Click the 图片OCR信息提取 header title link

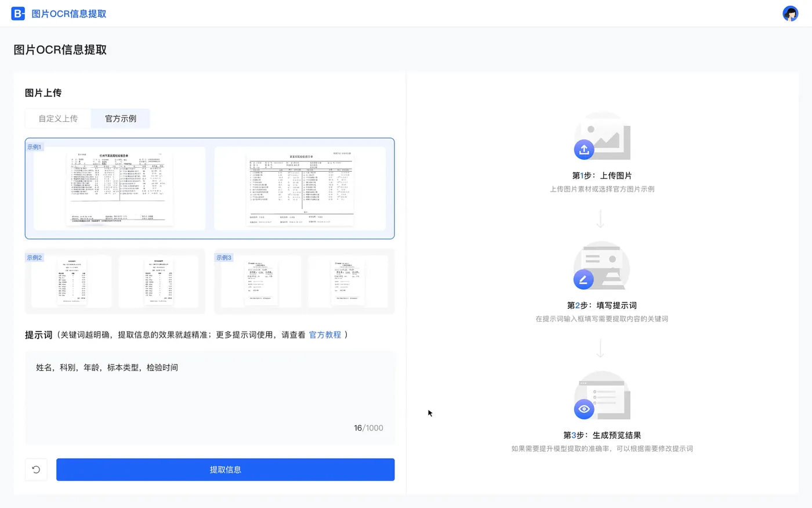click(69, 14)
